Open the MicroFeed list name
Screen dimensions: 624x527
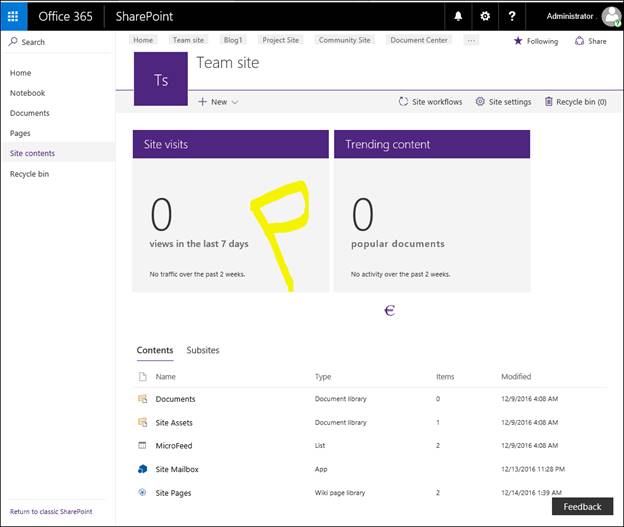click(x=174, y=446)
